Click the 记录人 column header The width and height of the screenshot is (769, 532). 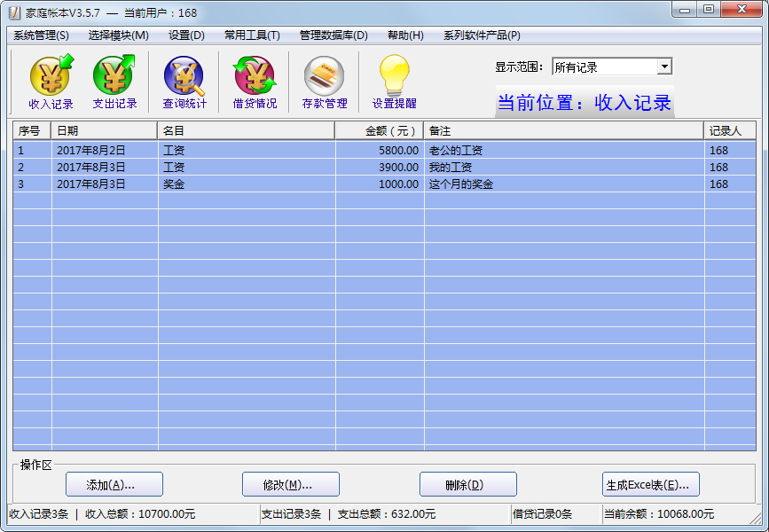pyautogui.click(x=730, y=131)
